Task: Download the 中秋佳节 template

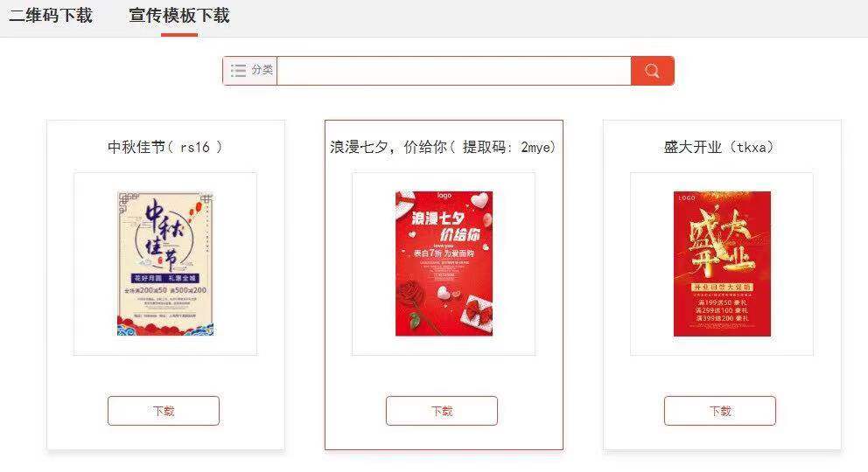Action: pos(164,411)
